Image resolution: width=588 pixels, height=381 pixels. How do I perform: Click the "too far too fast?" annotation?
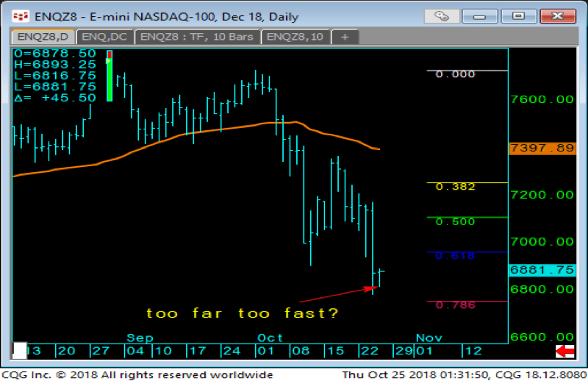pos(242,313)
